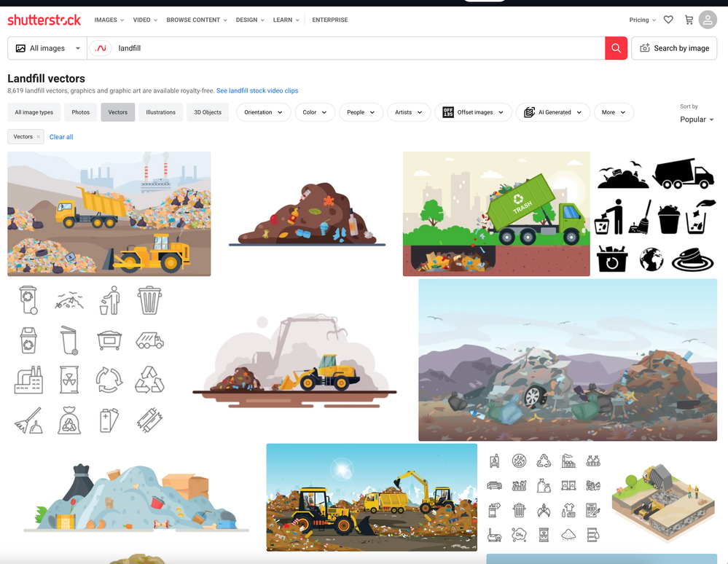Click the green garbage truck vector thumbnail
Viewport: 728px width, 564px height.
coord(496,214)
